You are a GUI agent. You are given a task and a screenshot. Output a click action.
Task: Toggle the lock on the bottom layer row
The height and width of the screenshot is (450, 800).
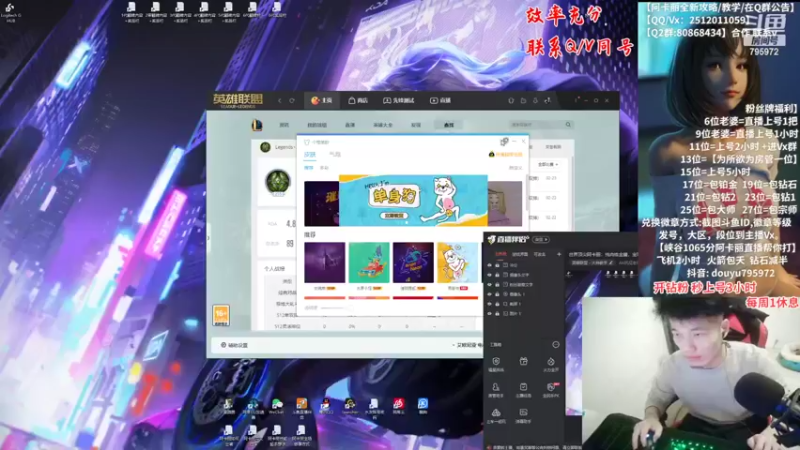pyautogui.click(x=497, y=314)
